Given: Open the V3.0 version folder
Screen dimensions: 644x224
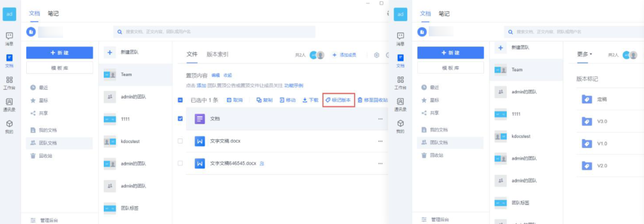Looking at the screenshot, I should click(610, 121).
